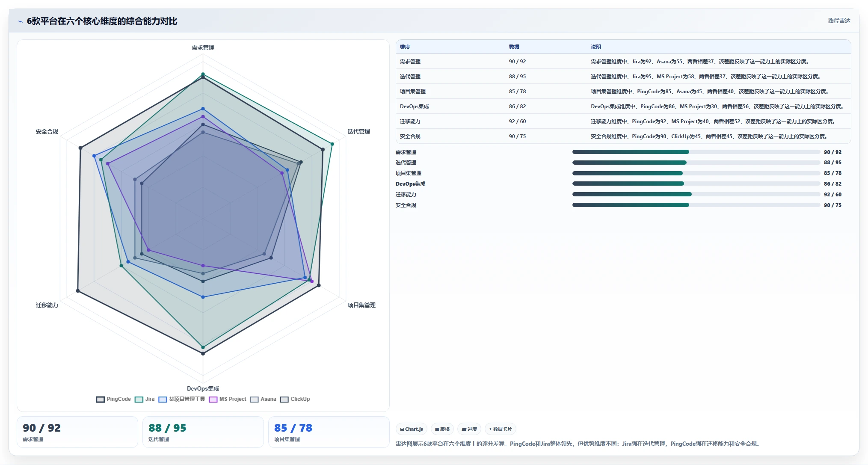The height and width of the screenshot is (465, 868).
Task: Click the 迭代管理 description mentioning Jira为95
Action: click(x=706, y=77)
